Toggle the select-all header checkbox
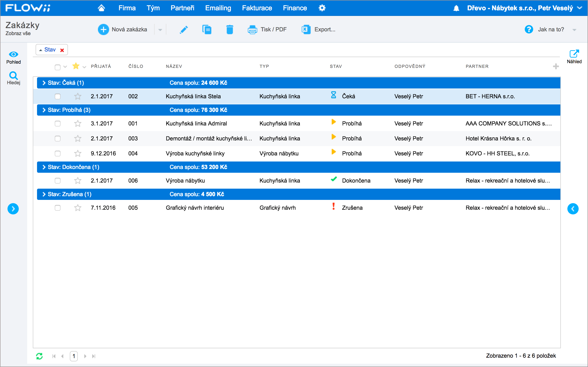The width and height of the screenshot is (588, 367). 58,67
